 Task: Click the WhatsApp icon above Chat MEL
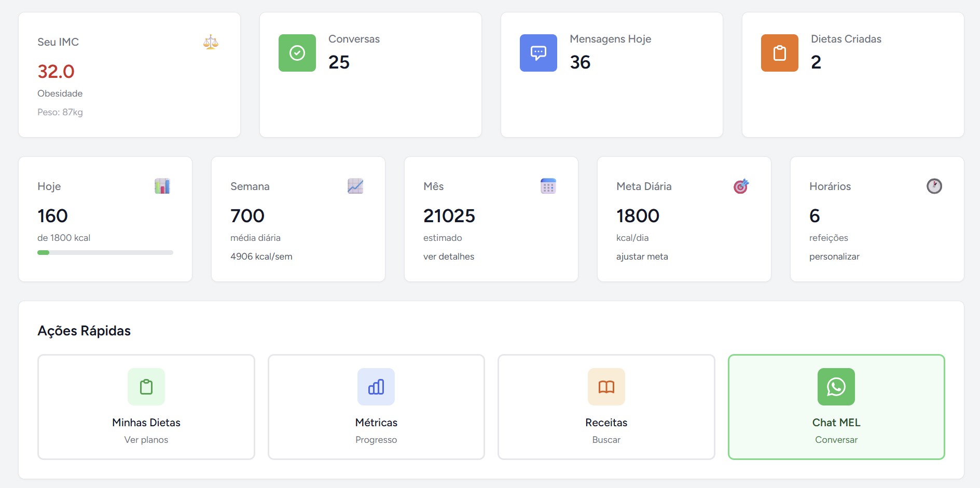(836, 387)
